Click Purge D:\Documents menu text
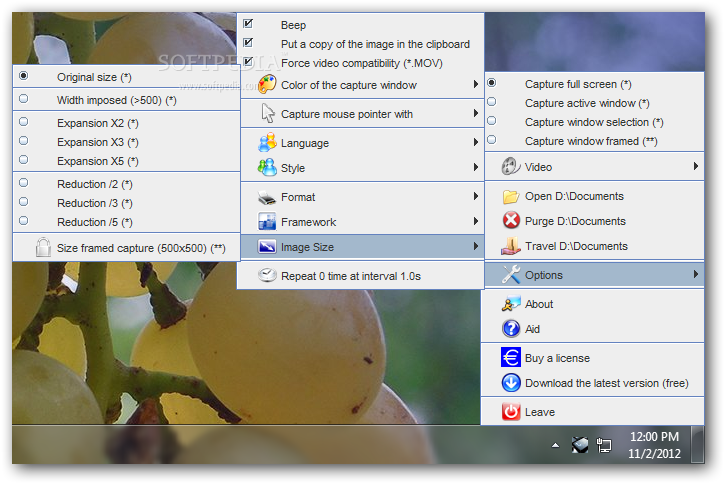The image size is (725, 484). click(575, 221)
